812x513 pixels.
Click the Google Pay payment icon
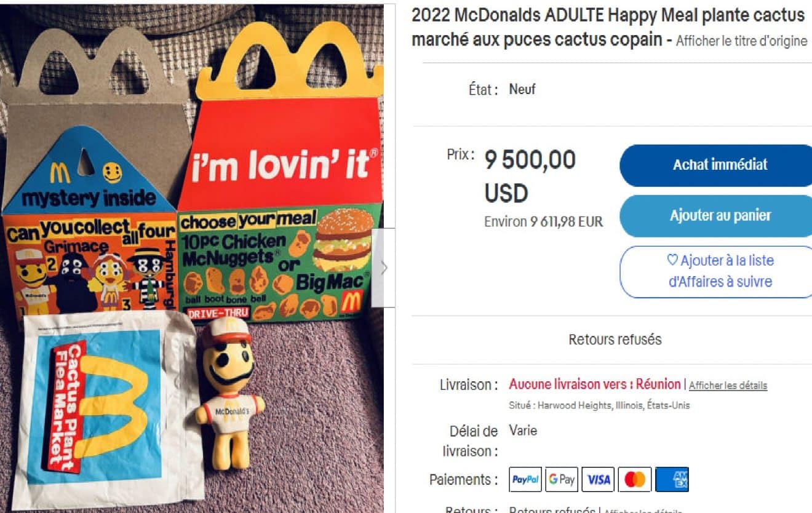562,480
